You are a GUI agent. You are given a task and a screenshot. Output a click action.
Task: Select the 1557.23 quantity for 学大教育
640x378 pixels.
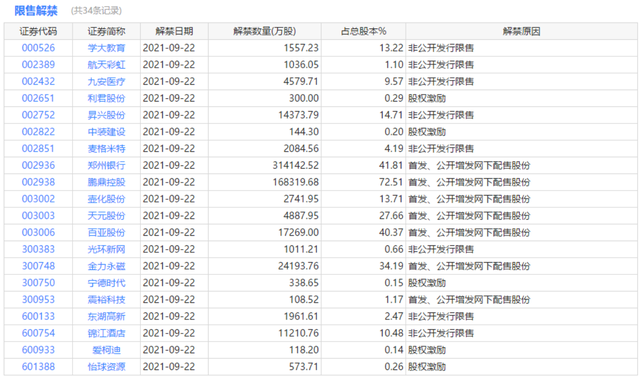(x=301, y=48)
